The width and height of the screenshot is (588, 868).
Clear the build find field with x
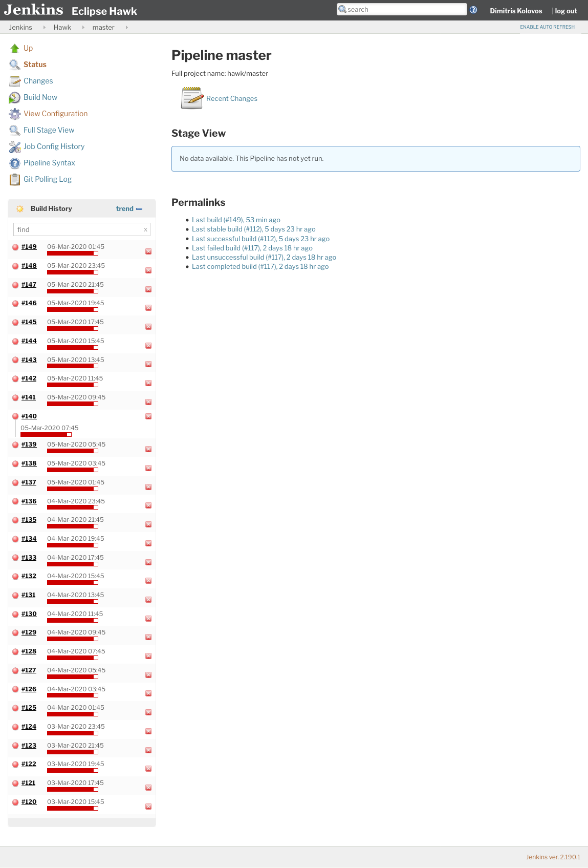click(x=145, y=229)
